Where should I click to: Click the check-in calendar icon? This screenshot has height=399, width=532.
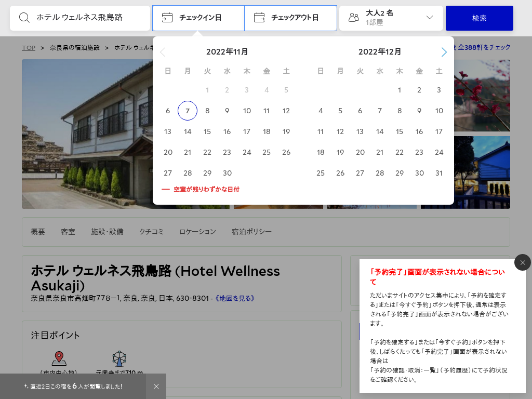point(167,17)
